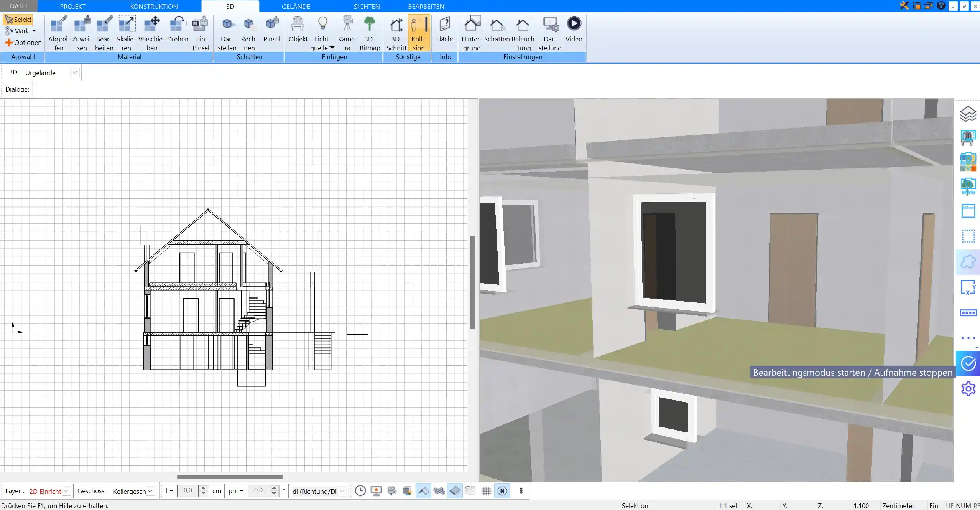This screenshot has height=510, width=980.
Task: Click the Bearbeiten material tool
Action: 104,33
